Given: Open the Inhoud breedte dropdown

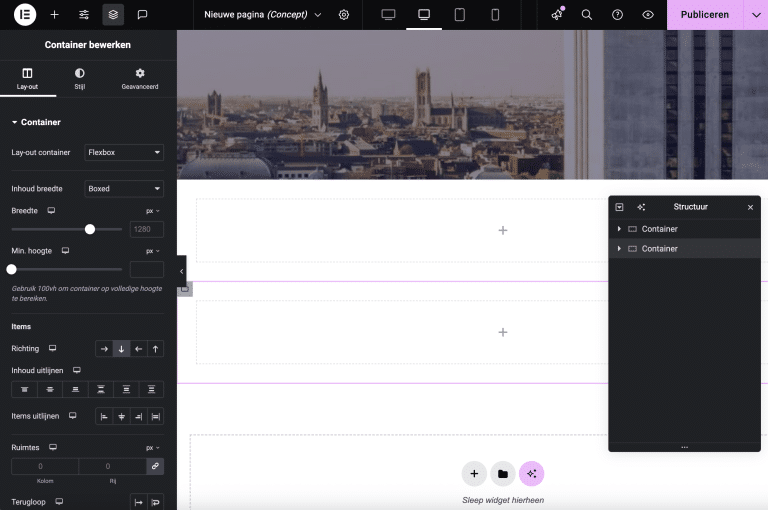Looking at the screenshot, I should [x=124, y=189].
